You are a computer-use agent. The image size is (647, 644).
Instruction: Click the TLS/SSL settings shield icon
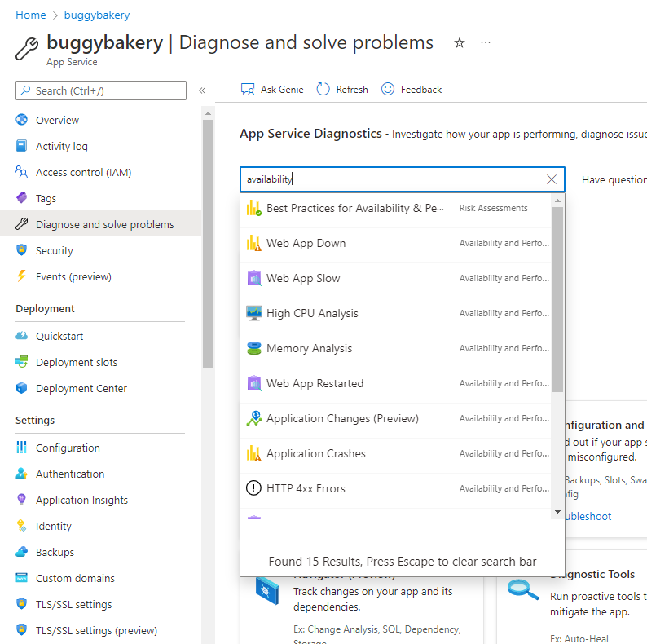tap(21, 603)
